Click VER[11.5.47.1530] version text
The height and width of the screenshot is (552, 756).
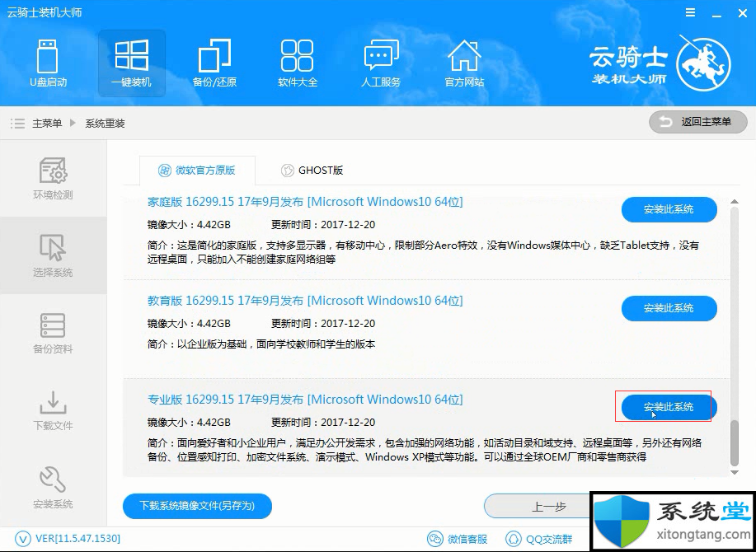[x=77, y=538]
